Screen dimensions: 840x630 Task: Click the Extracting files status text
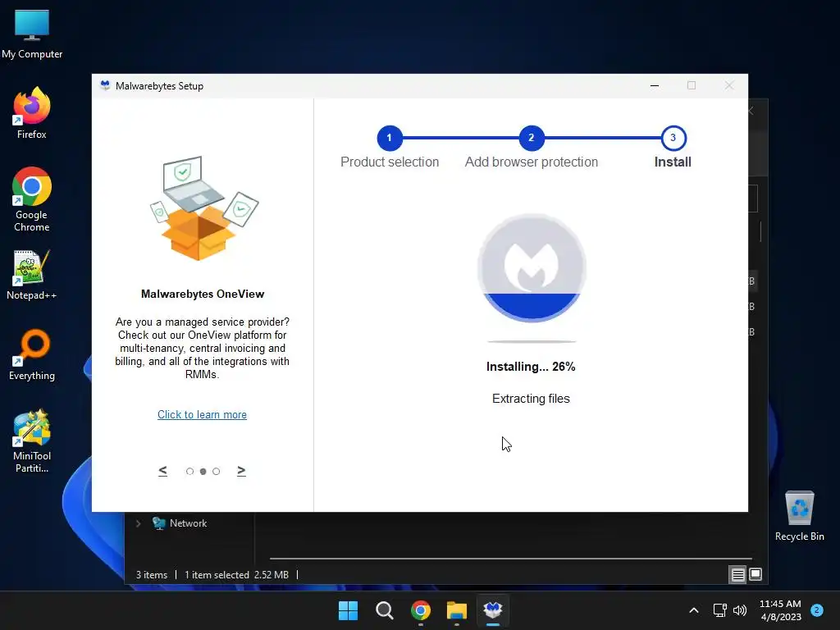[531, 399]
